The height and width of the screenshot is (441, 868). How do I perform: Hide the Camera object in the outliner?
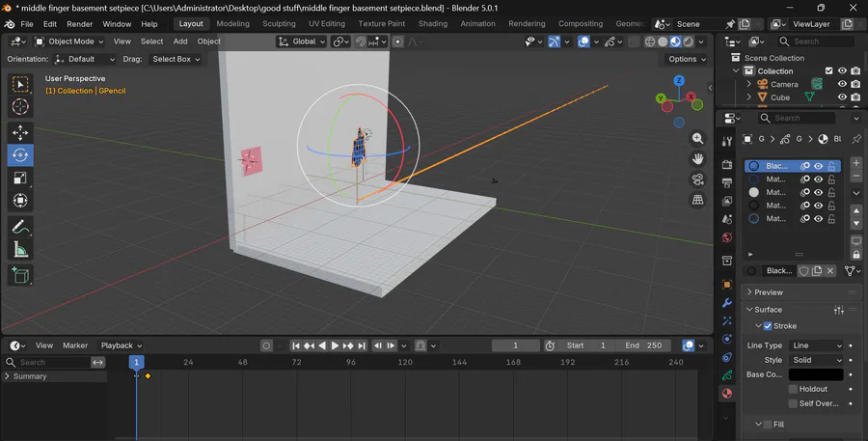(x=842, y=84)
